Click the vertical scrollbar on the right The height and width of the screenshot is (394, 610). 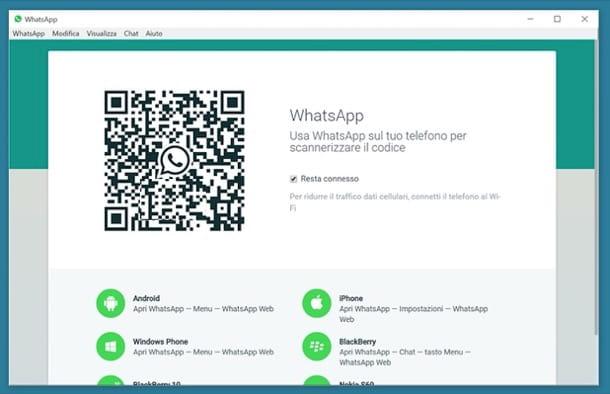[x=596, y=187]
